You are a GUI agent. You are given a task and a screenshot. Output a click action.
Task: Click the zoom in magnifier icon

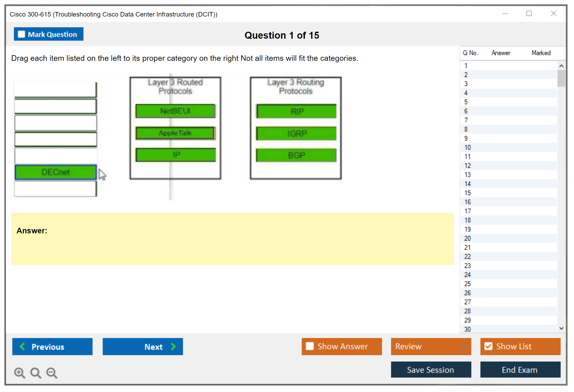click(x=19, y=373)
